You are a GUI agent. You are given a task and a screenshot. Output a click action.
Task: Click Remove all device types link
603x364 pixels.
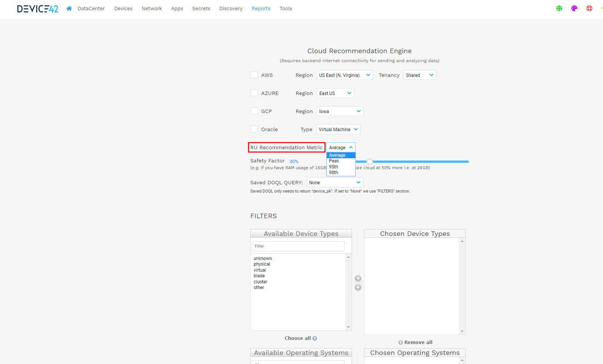coord(415,343)
